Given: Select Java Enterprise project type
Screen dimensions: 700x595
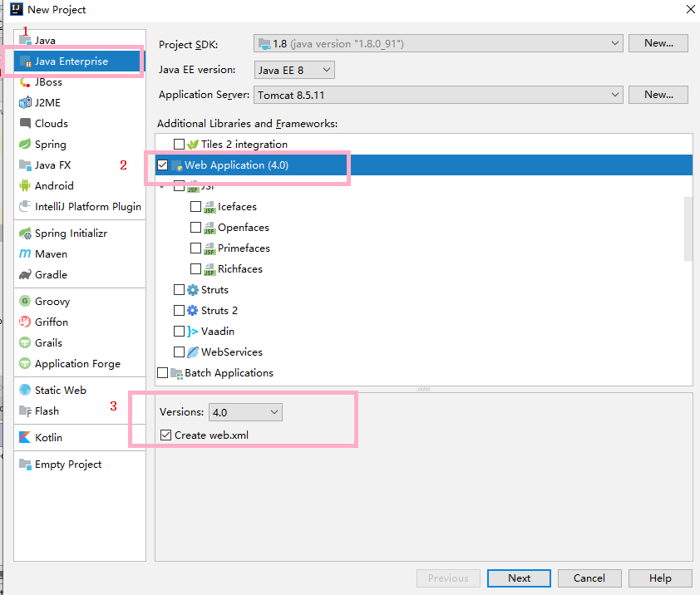Looking at the screenshot, I should pyautogui.click(x=80, y=61).
